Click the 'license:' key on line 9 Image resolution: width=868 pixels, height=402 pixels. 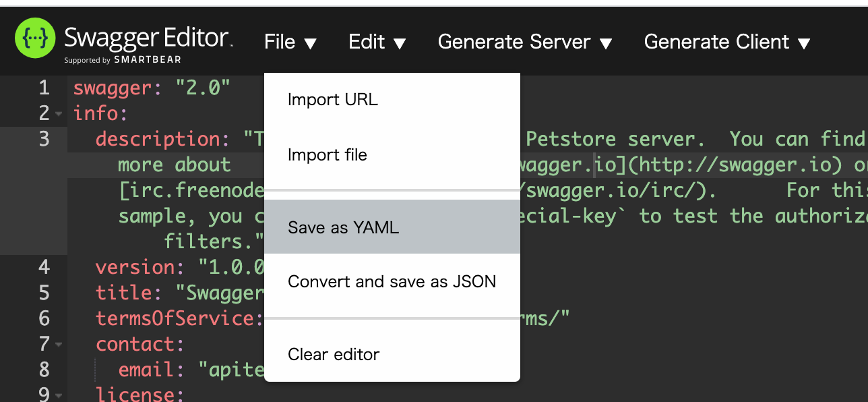pyautogui.click(x=141, y=395)
